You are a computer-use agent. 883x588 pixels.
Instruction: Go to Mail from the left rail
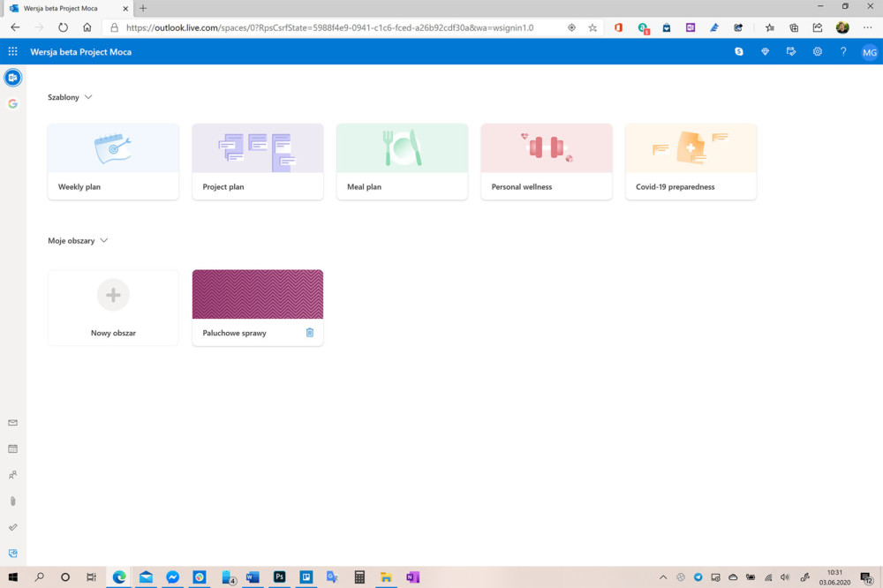point(13,422)
